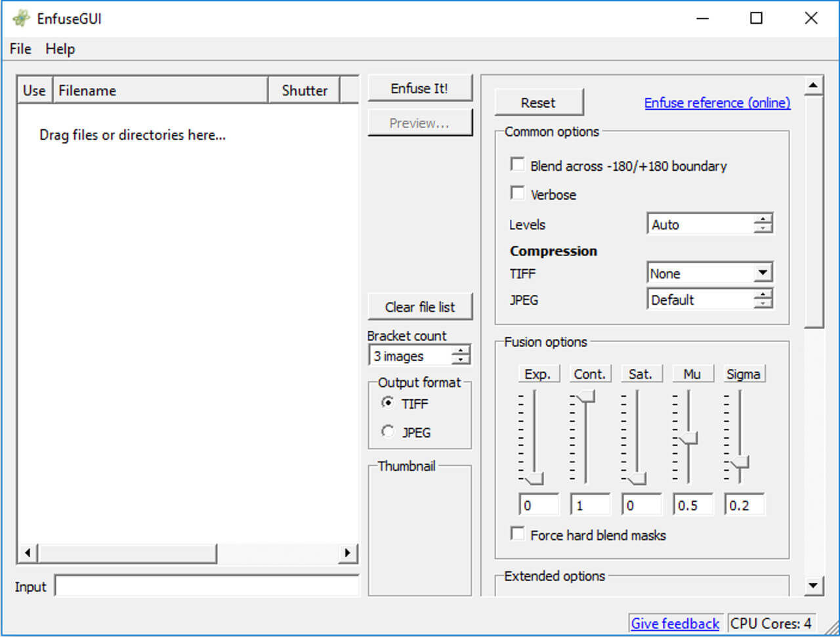The height and width of the screenshot is (637, 840).
Task: Click the Enfuse It! button
Action: tap(419, 88)
